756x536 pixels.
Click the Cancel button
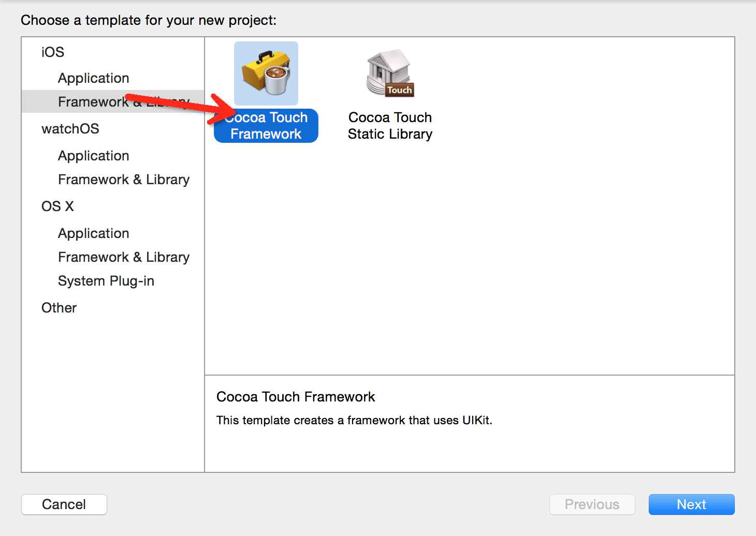pos(64,504)
